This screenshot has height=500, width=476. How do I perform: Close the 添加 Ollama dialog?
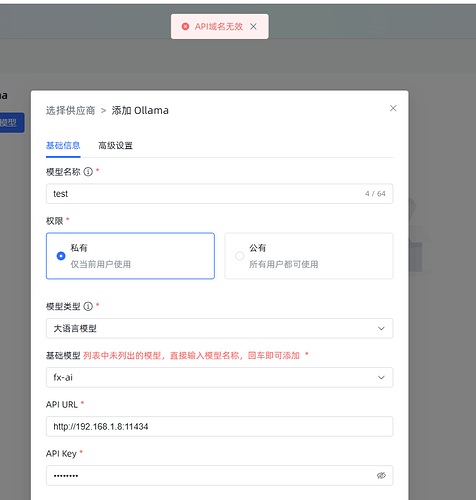[x=393, y=108]
